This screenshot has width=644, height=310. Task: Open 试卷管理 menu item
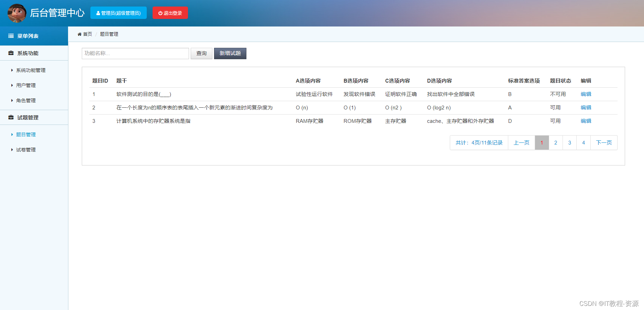point(26,150)
